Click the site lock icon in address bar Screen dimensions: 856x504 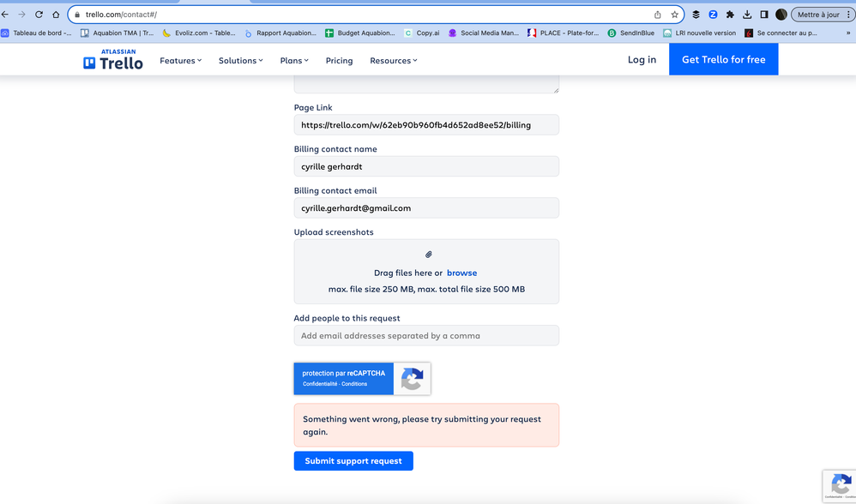(x=77, y=15)
